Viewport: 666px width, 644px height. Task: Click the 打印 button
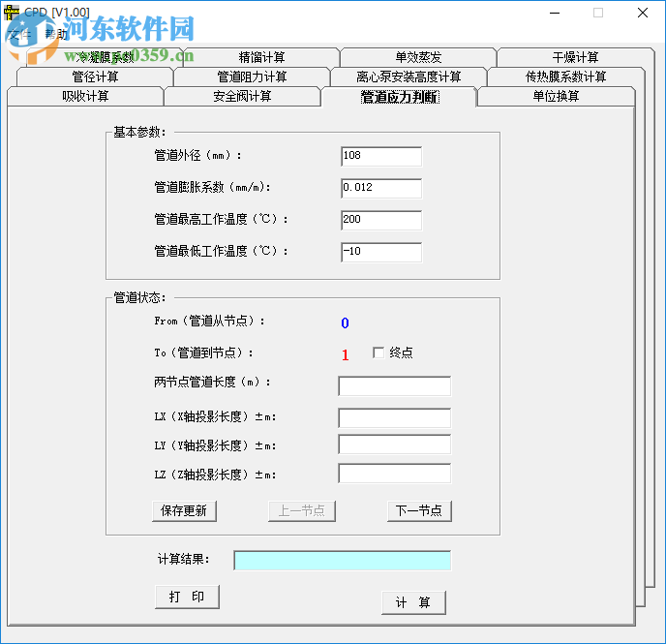point(187,597)
